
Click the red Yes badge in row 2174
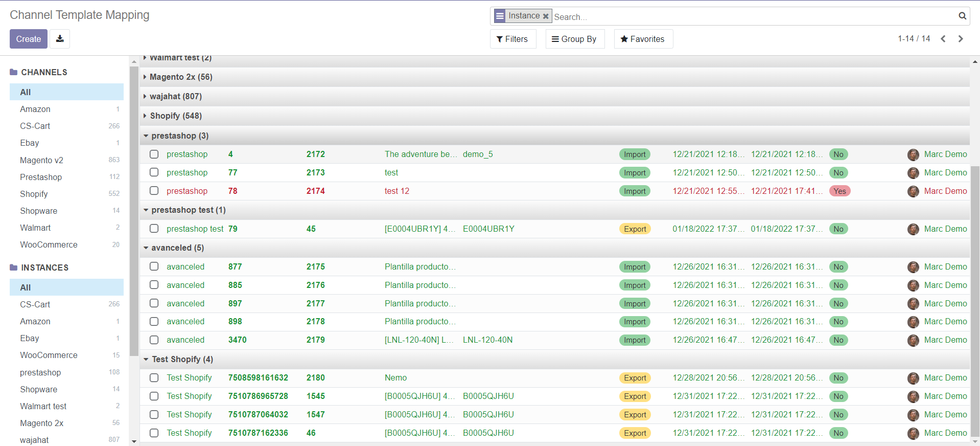coord(839,191)
